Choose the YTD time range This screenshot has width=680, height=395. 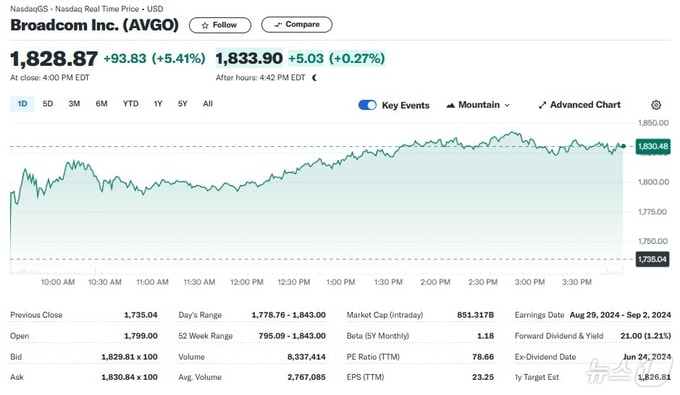tap(131, 104)
